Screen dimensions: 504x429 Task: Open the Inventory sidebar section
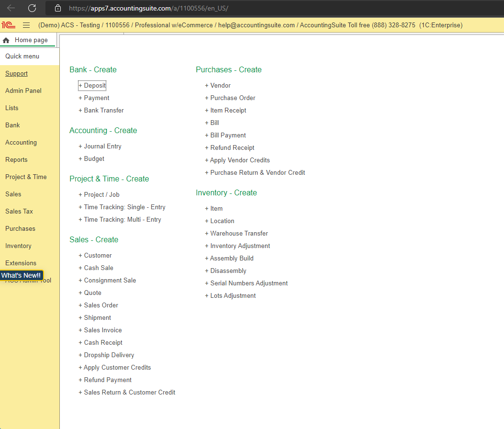18,246
